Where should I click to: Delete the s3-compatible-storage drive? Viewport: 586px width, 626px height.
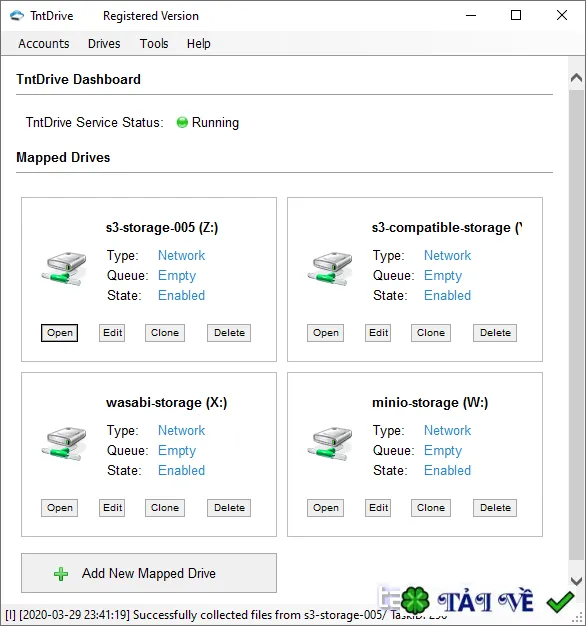coord(495,333)
